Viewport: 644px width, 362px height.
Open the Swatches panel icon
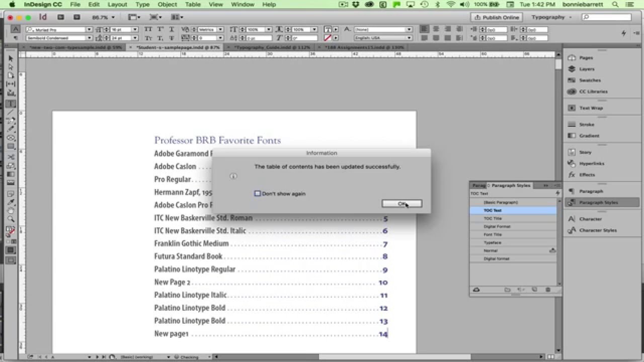[572, 80]
